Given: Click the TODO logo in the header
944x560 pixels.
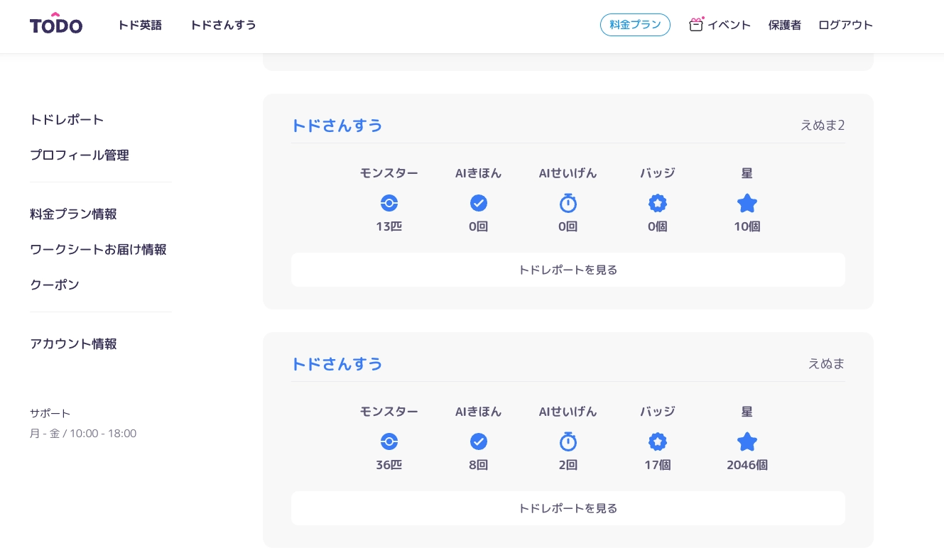Looking at the screenshot, I should pos(56,24).
